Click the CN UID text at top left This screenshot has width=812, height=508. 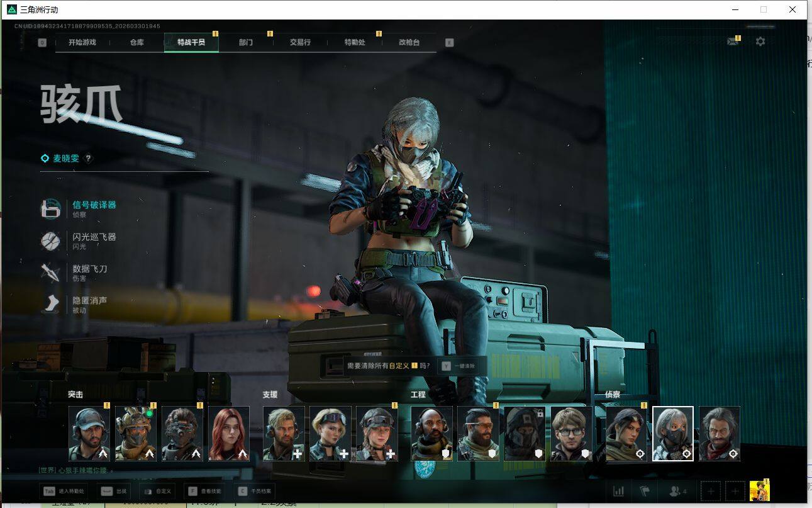[x=87, y=26]
